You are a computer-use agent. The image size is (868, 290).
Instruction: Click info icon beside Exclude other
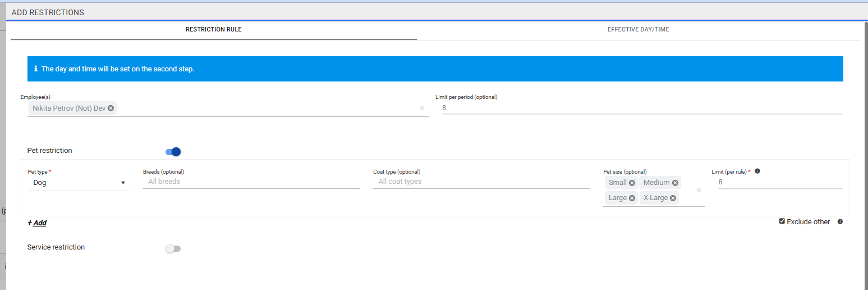840,222
